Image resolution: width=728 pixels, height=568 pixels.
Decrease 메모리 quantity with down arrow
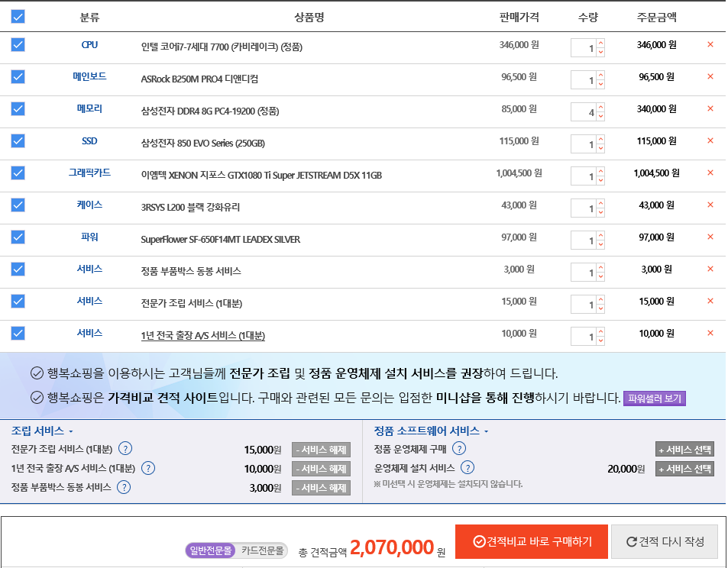600,116
